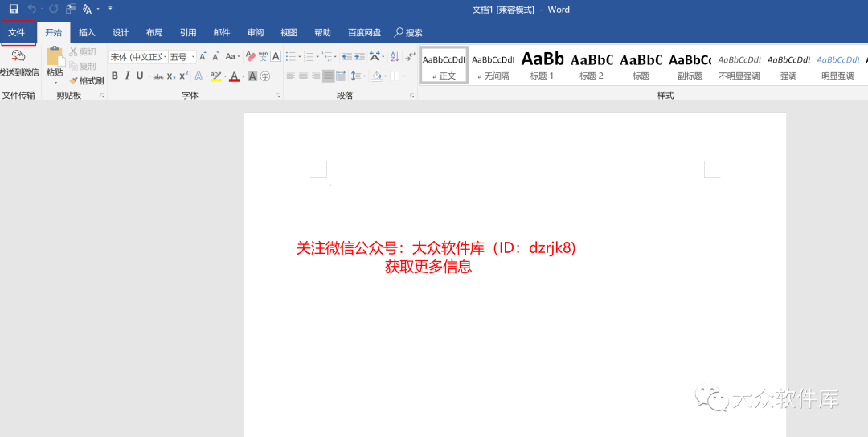Viewport: 868px width, 437px height.
Task: Click the send-to-WeChat icon (发送到微信)
Action: coord(18,56)
